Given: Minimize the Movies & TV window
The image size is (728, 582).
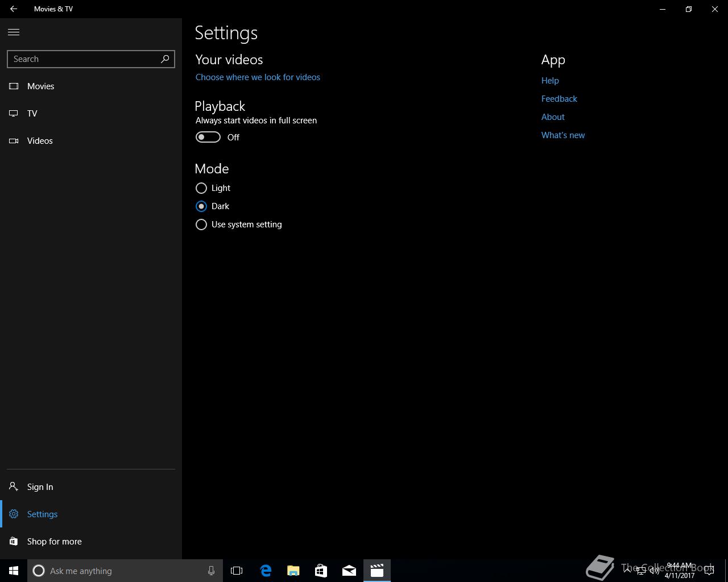Looking at the screenshot, I should pyautogui.click(x=663, y=9).
